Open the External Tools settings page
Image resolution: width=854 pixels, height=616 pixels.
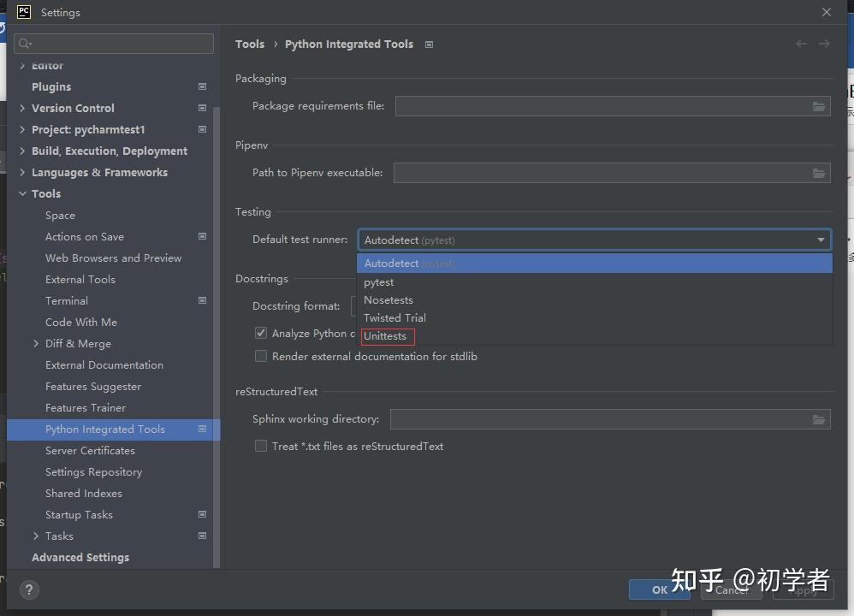click(x=80, y=280)
